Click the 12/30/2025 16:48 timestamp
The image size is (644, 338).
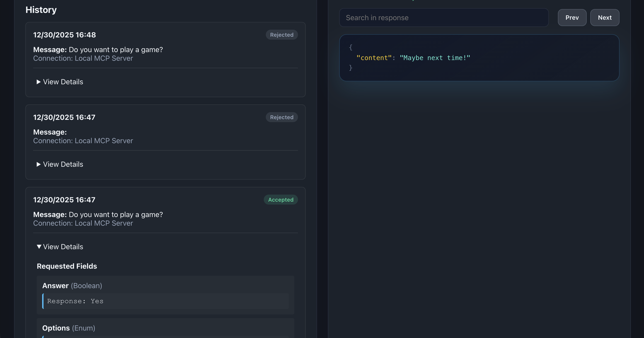pyautogui.click(x=65, y=35)
